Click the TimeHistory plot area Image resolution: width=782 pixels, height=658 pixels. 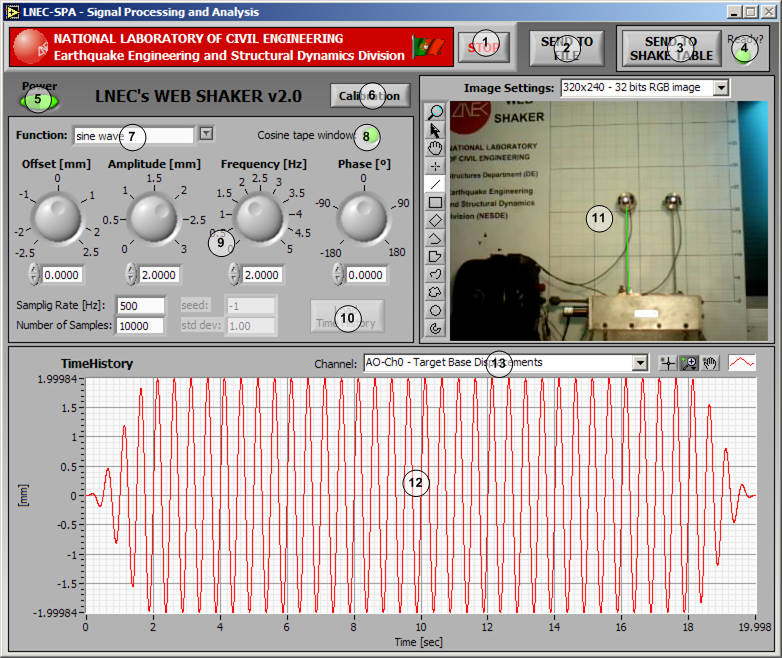(x=420, y=495)
